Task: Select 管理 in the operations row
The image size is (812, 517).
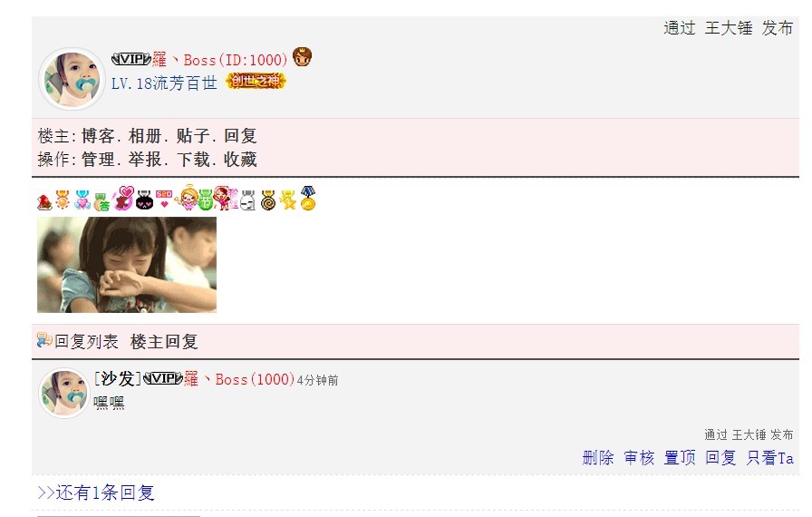Action: (98, 159)
